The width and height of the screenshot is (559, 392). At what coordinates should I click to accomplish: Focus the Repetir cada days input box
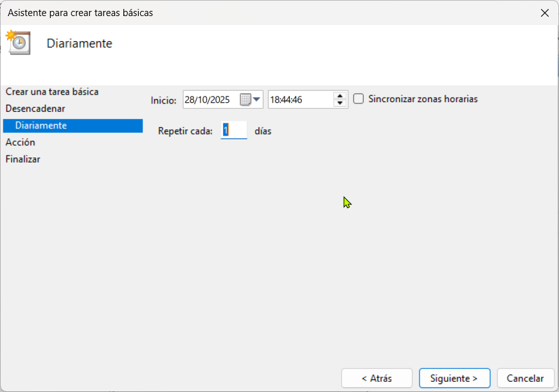(234, 130)
